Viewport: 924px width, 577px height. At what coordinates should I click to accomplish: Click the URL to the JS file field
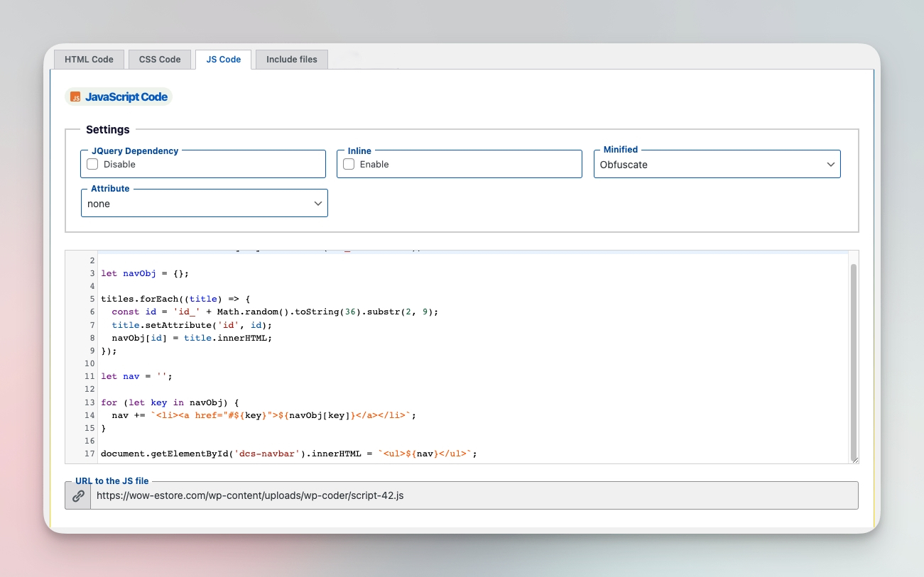pos(474,495)
